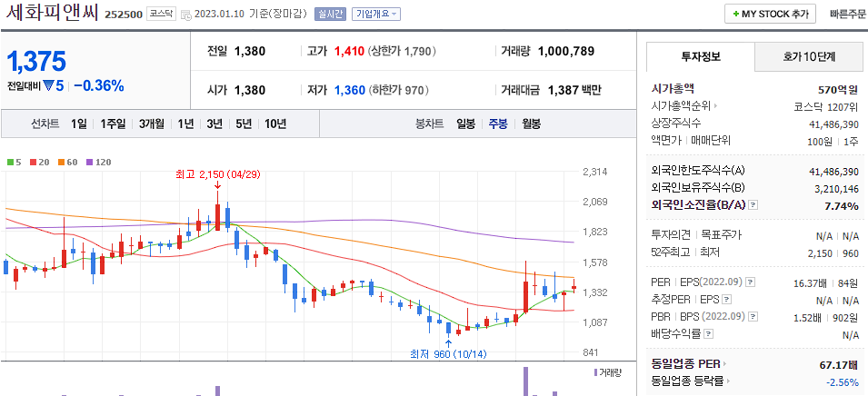Click the purple 거래량 legend marker
Image resolution: width=868 pixels, height=396 pixels.
(x=595, y=372)
